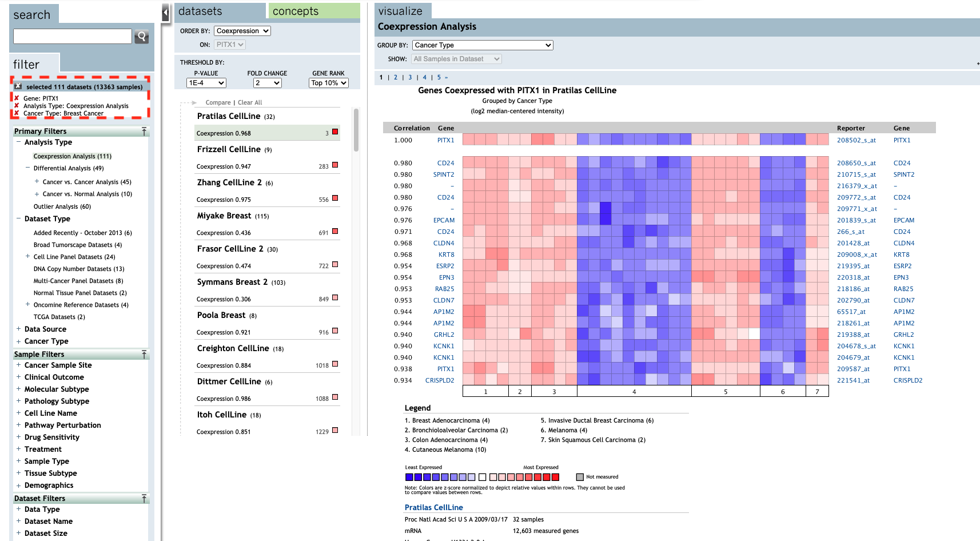Remove Analysis Type: Coexpression Analysis filter

point(17,106)
